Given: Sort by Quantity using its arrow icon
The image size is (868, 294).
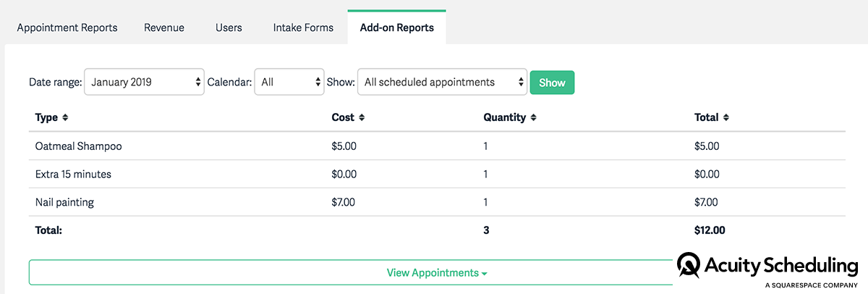Looking at the screenshot, I should click(533, 117).
